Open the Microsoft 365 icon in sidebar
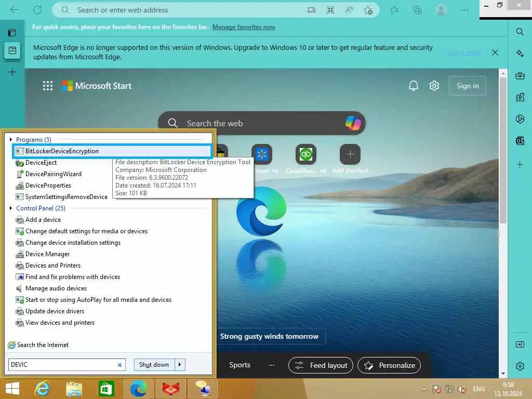The height and width of the screenshot is (399, 532). click(x=520, y=119)
